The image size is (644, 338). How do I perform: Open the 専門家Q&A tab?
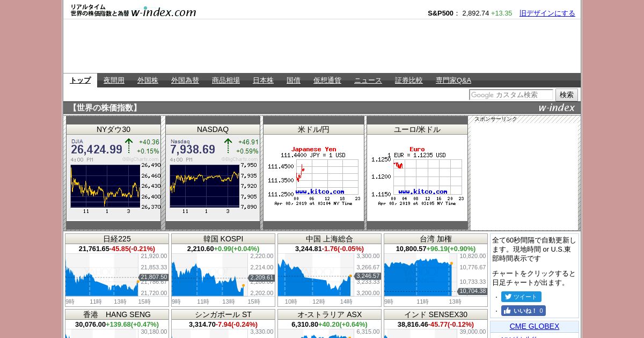click(x=453, y=80)
